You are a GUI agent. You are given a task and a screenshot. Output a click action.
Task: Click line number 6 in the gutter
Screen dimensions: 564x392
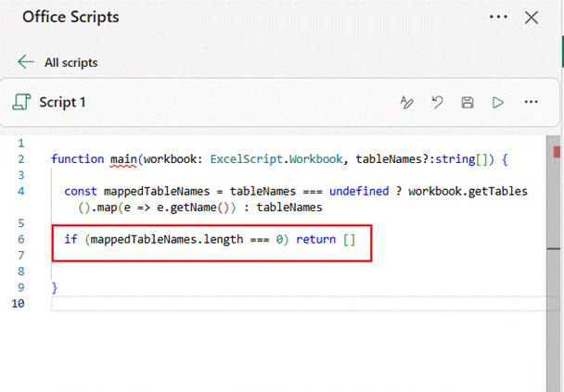tap(21, 239)
